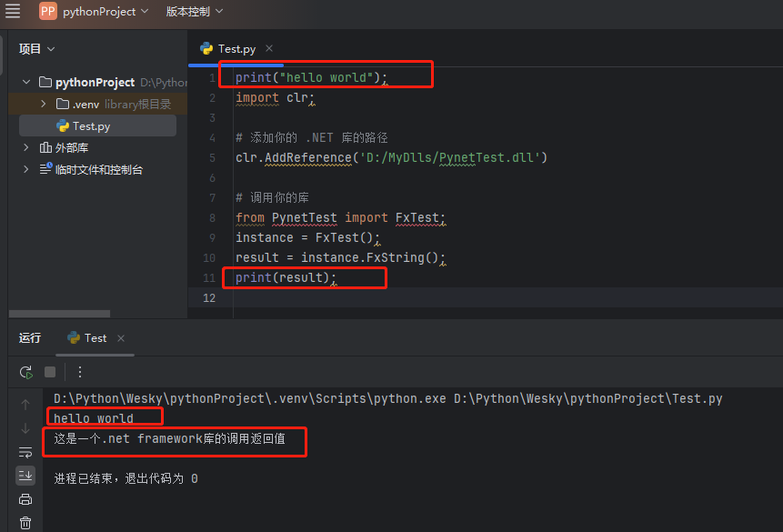Close the Test.py editor tab
Screen dimensions: 783x532
(x=269, y=49)
